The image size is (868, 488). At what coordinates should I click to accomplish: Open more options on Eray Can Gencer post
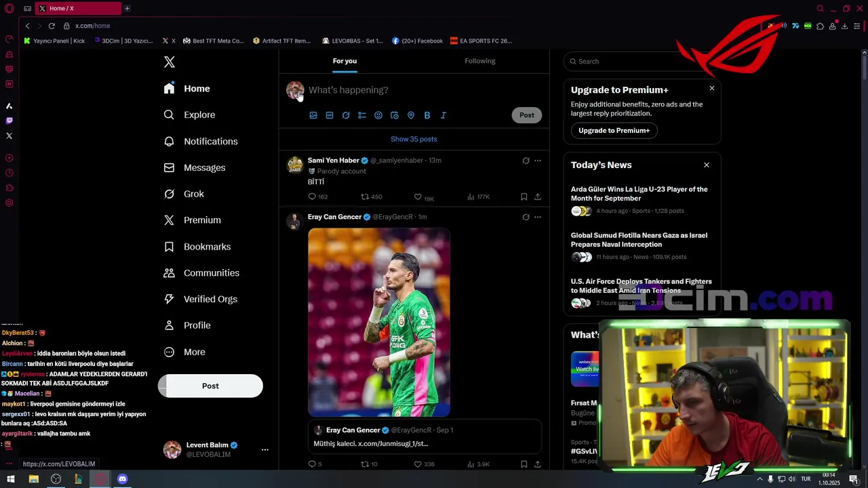point(538,217)
